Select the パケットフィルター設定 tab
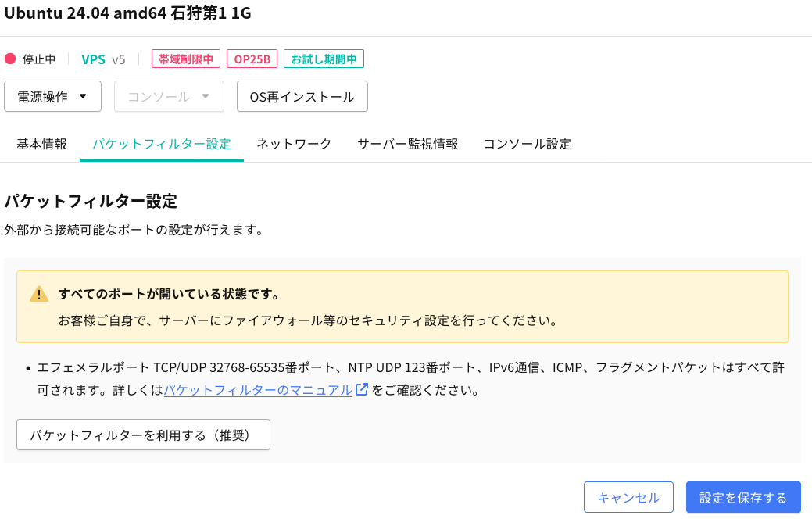Viewport: 812px width, 519px height. pos(161,144)
